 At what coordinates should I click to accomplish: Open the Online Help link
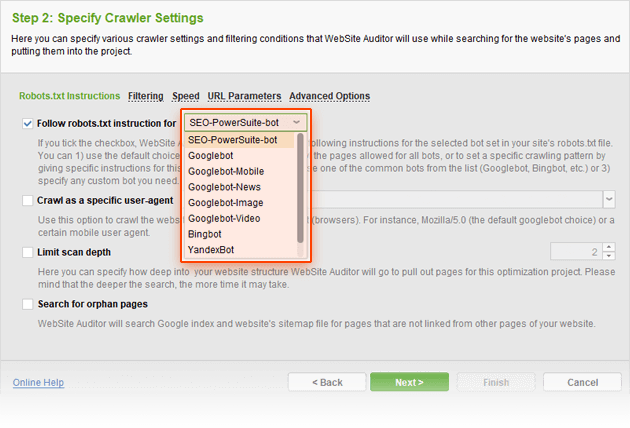[38, 382]
